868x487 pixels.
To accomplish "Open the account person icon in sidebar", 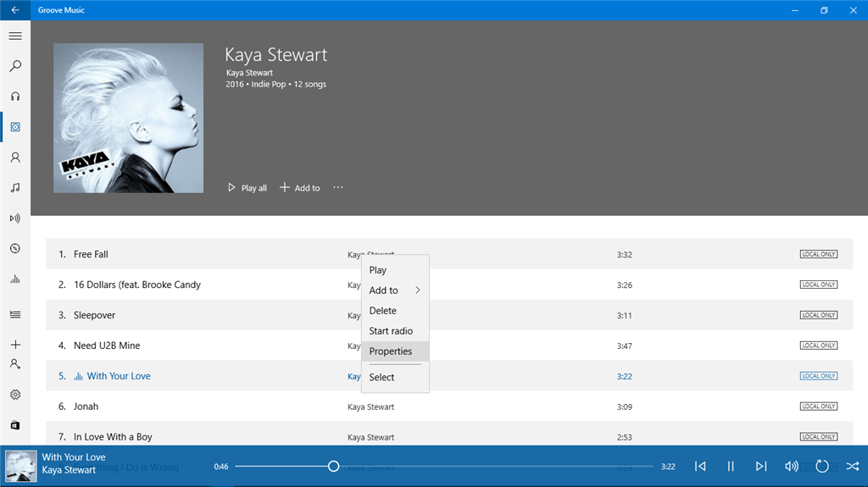I will click(x=15, y=364).
